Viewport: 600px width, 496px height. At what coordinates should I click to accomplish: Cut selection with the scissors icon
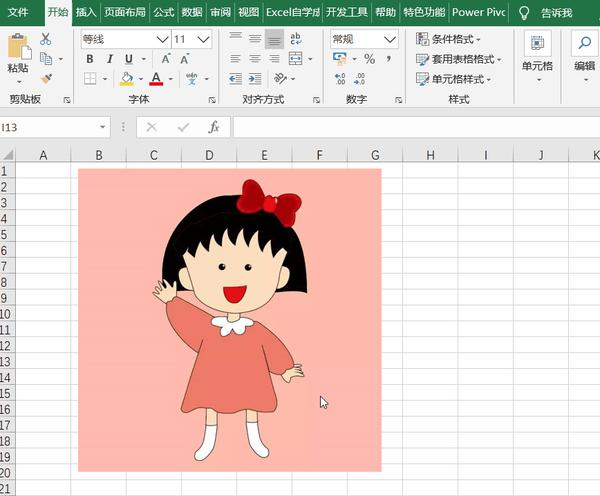[x=46, y=39]
